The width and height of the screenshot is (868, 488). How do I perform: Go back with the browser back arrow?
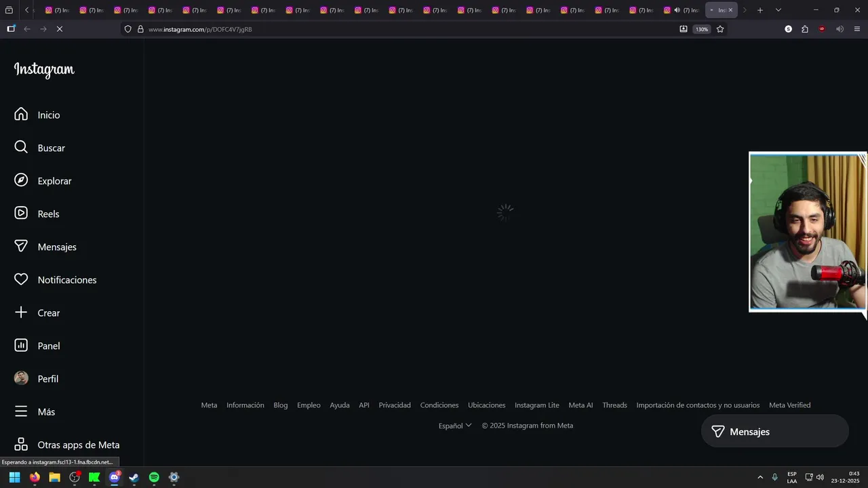27,29
